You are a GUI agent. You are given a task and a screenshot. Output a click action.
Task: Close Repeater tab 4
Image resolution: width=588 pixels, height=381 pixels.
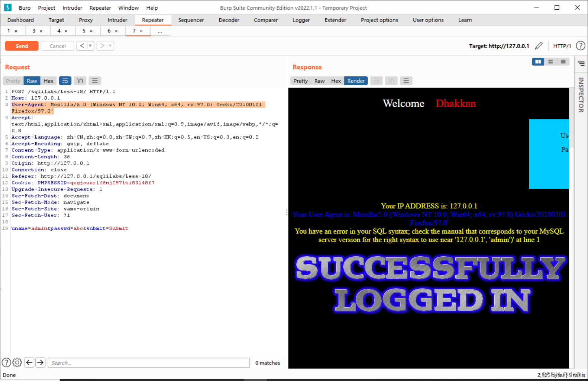[66, 31]
